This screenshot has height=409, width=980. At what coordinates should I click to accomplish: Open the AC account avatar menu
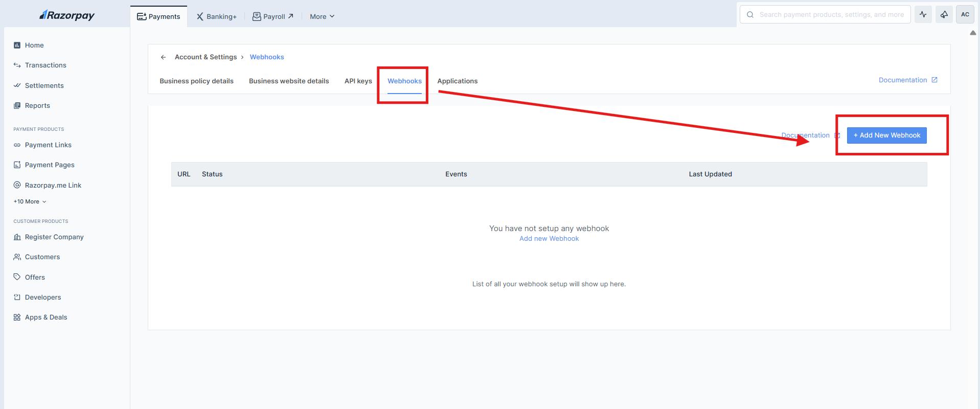pyautogui.click(x=965, y=15)
